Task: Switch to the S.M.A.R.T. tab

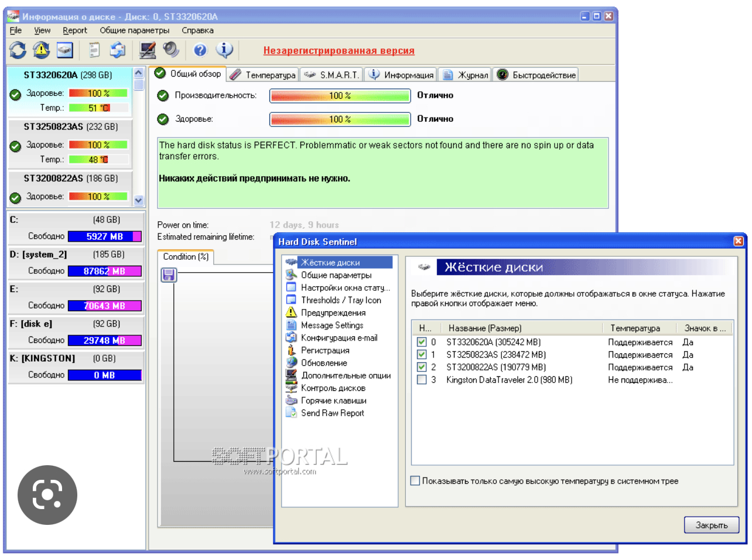Action: tap(331, 75)
